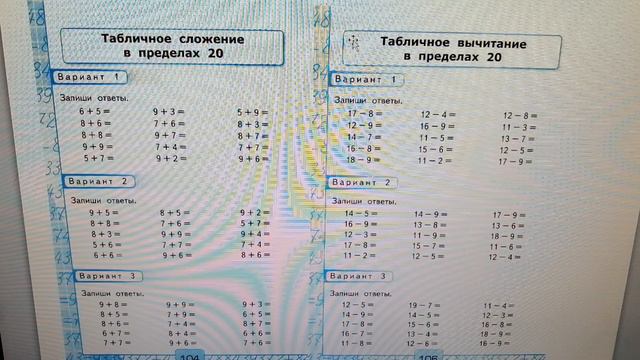Click '8 + 6 =' in addition Вариант 2
This screenshot has height=360, width=640.
(x=256, y=255)
